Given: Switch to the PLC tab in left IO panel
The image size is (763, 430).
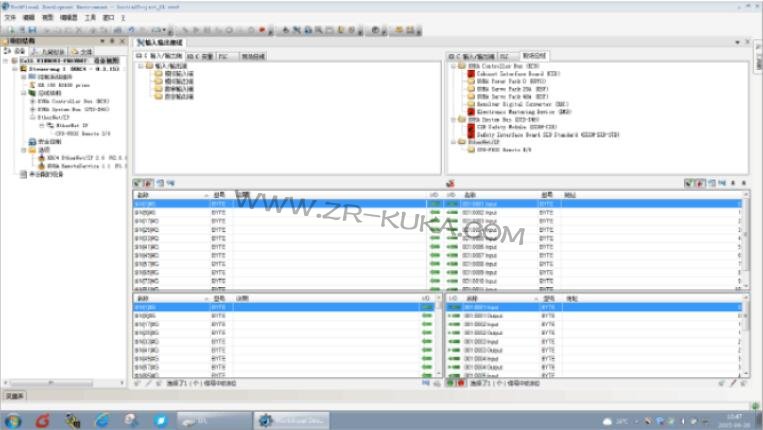Looking at the screenshot, I should pyautogui.click(x=222, y=56).
